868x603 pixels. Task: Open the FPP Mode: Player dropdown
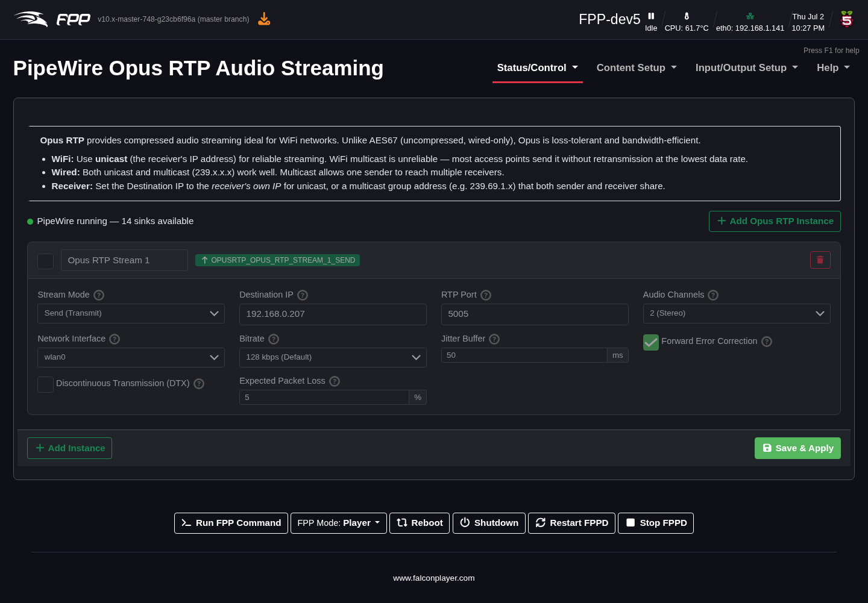tap(339, 523)
